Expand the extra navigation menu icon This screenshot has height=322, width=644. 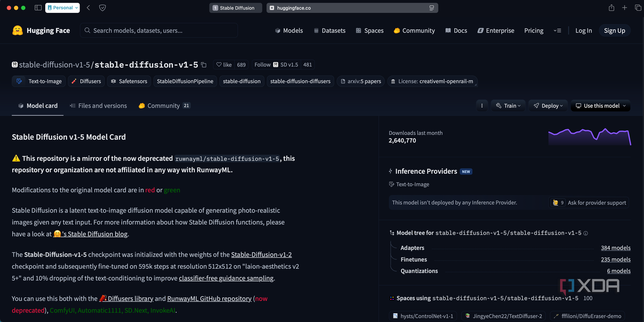click(557, 30)
